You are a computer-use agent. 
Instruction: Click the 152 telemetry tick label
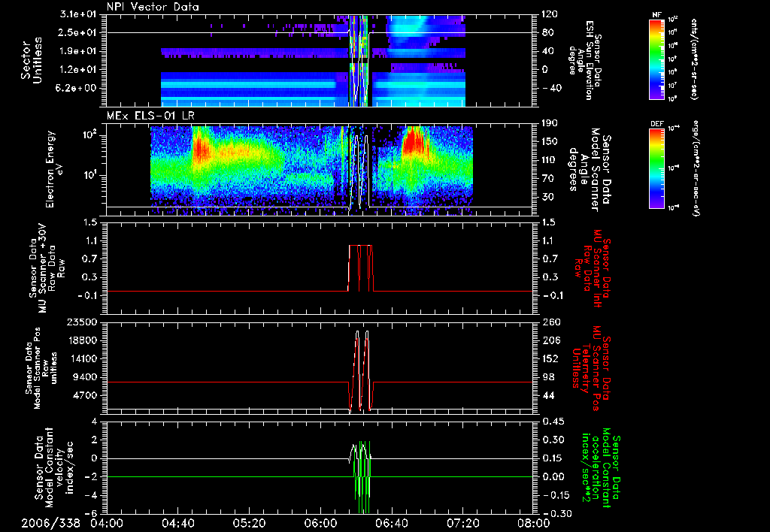click(550, 358)
